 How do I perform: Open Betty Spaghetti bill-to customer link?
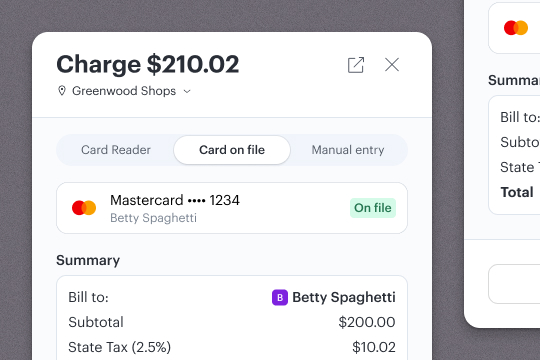tap(344, 297)
